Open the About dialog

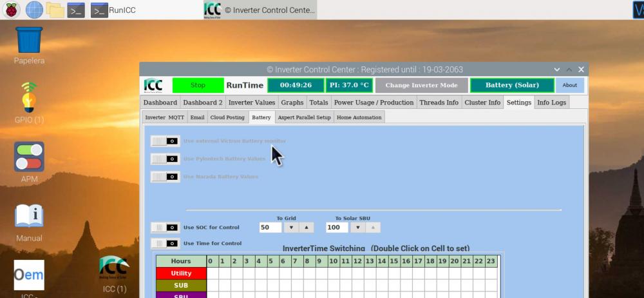[570, 85]
